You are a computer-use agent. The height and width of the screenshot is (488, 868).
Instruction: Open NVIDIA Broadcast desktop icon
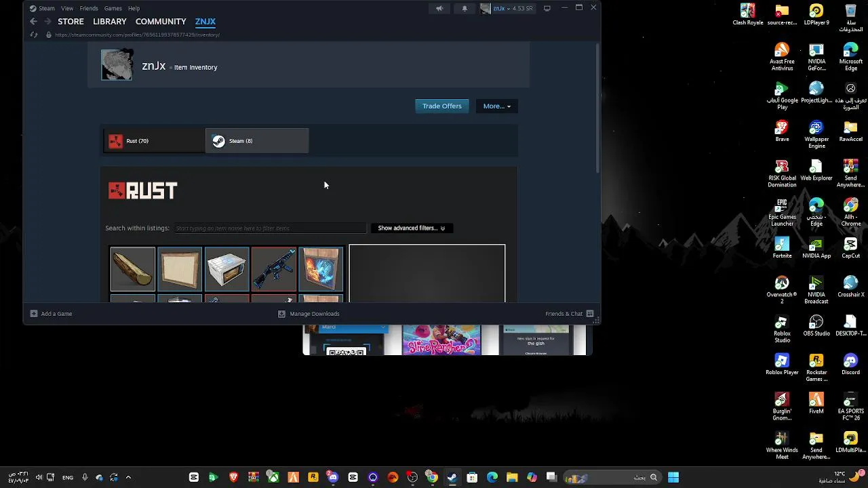(816, 290)
